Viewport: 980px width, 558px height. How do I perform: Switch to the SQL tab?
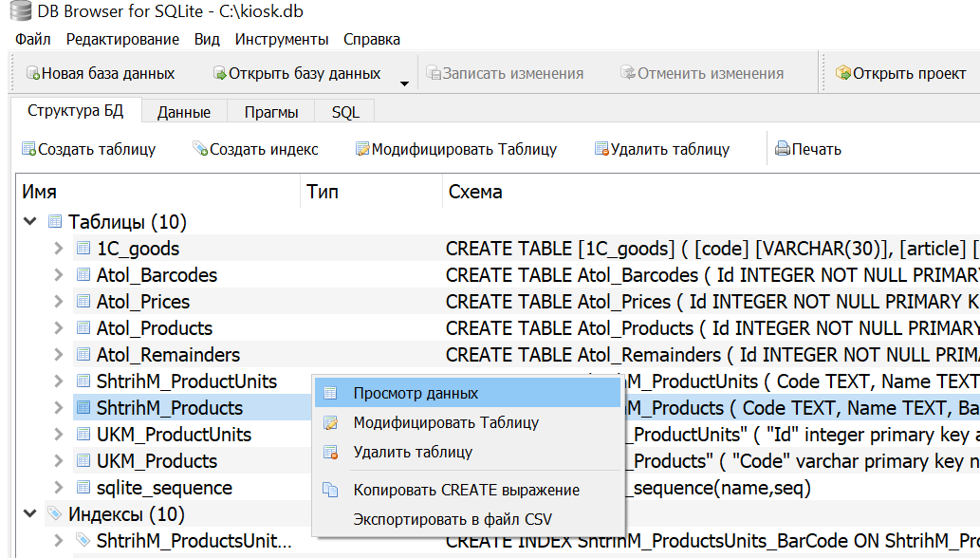[345, 112]
